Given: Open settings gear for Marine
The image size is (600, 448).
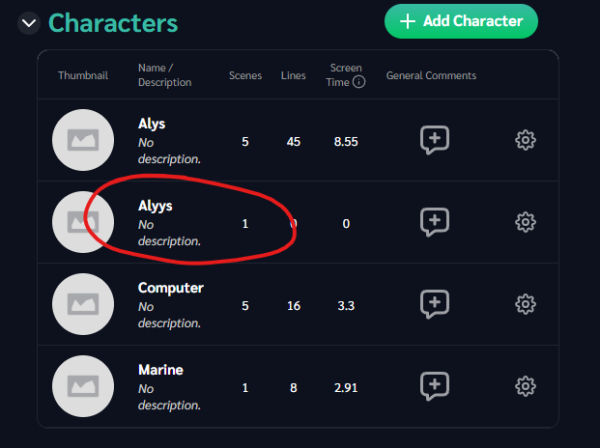Looking at the screenshot, I should pos(525,385).
